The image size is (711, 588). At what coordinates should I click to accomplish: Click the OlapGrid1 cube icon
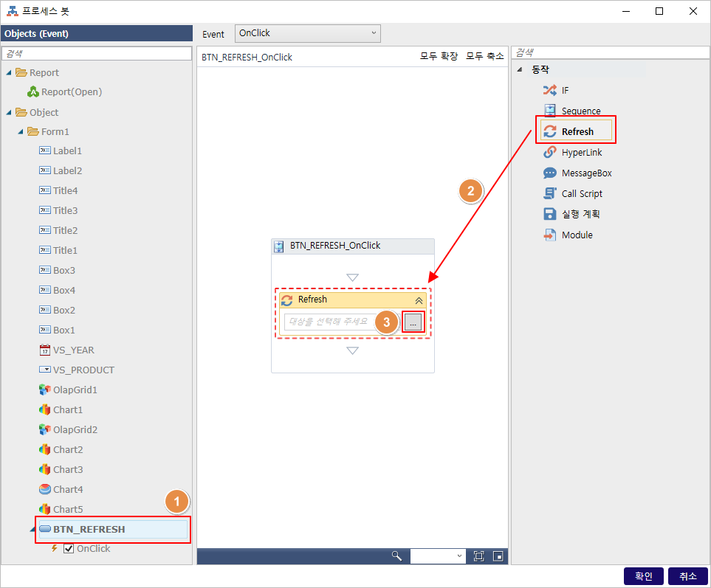[45, 390]
